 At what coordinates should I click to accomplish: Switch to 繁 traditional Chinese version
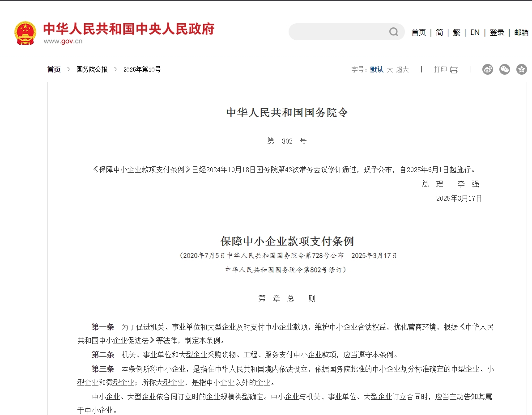(456, 32)
